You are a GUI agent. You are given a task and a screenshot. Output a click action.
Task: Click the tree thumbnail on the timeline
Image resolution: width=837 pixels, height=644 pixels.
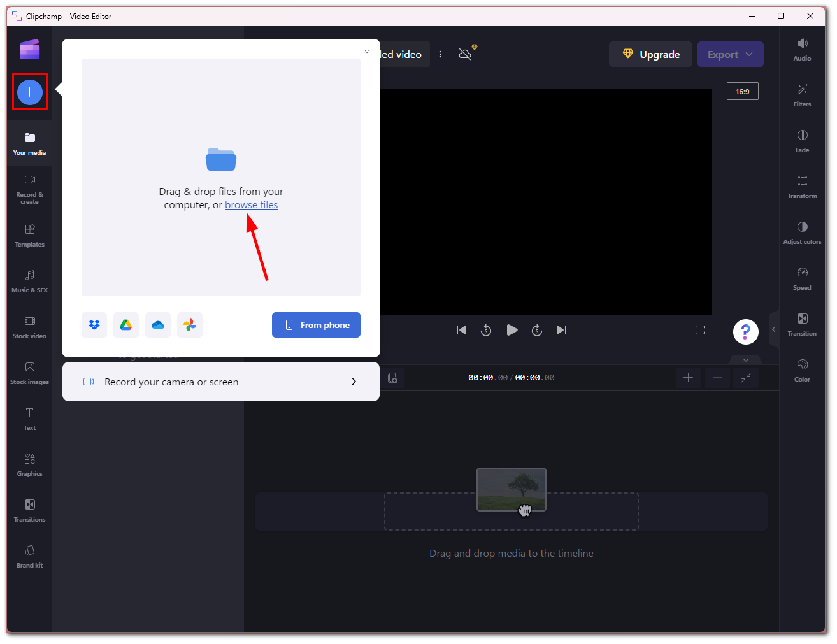(x=511, y=489)
